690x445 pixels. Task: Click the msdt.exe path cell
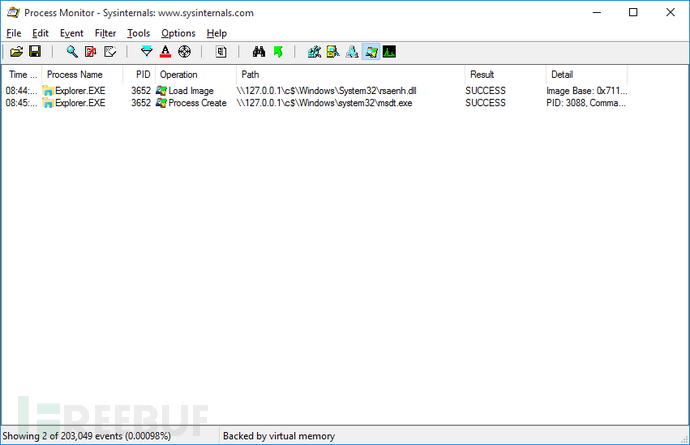click(x=324, y=103)
